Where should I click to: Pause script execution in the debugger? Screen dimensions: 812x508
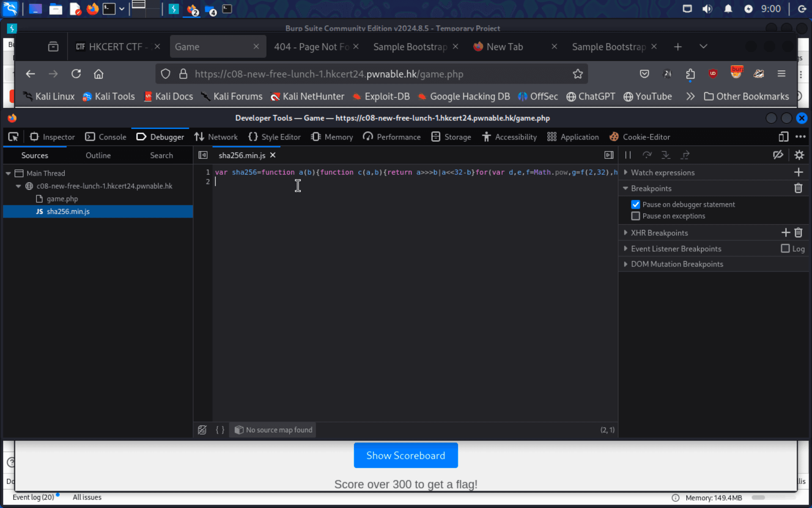tap(628, 155)
